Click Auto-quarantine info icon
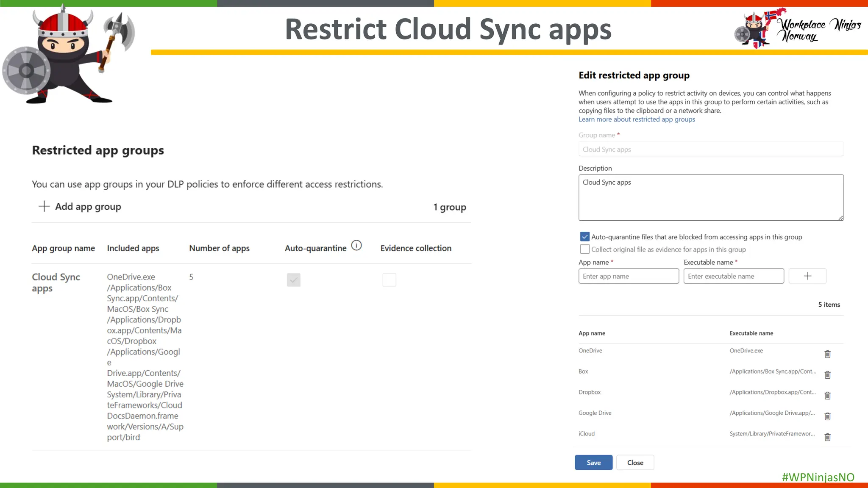 pos(356,246)
